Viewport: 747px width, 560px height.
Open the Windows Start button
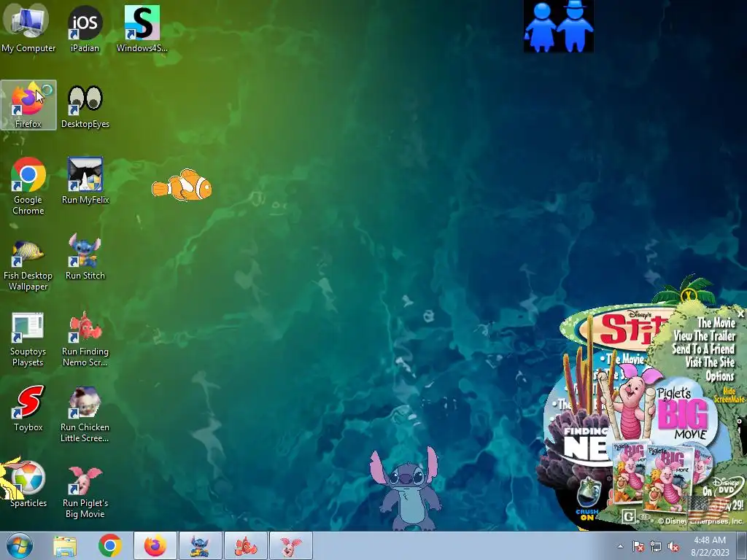pos(20,545)
